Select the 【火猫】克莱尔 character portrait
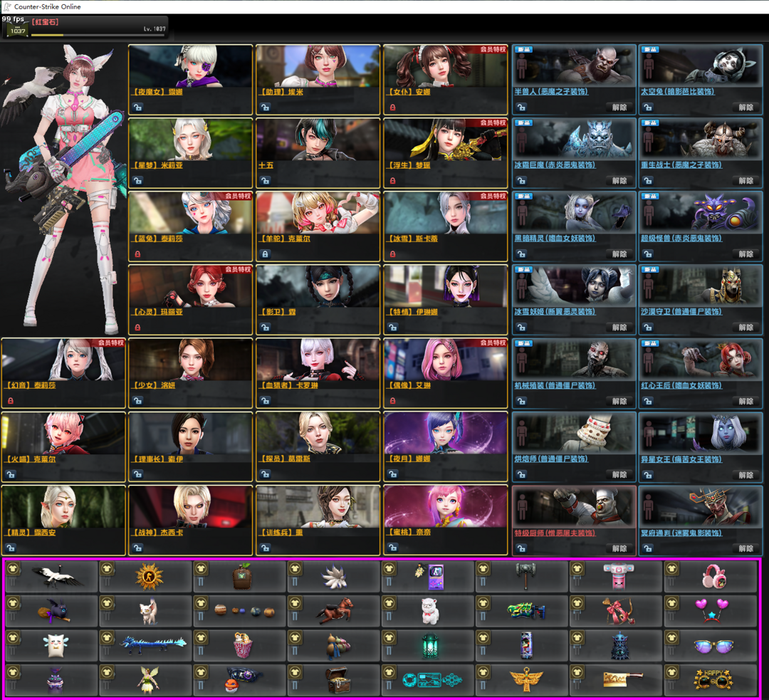This screenshot has height=700, width=769. [x=63, y=434]
